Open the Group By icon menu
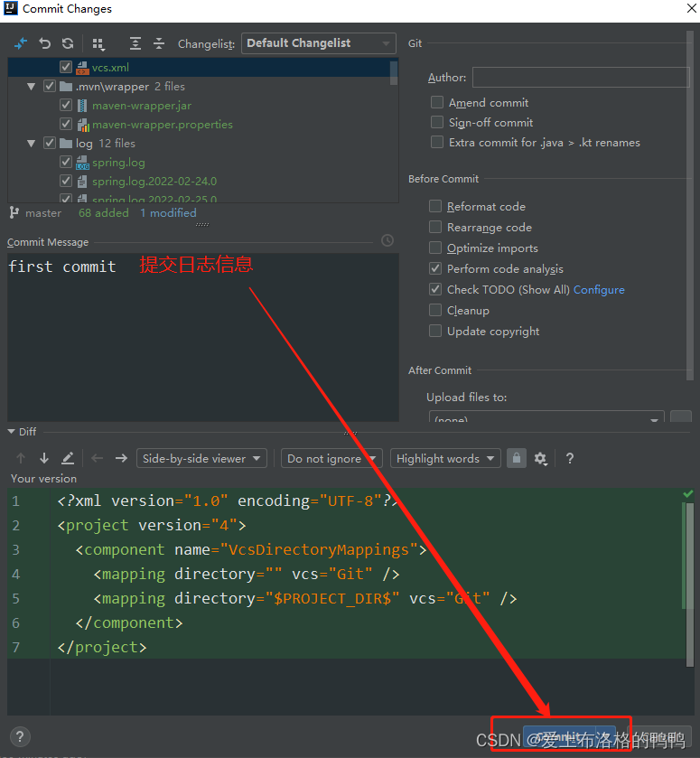The height and width of the screenshot is (758, 700). (98, 44)
